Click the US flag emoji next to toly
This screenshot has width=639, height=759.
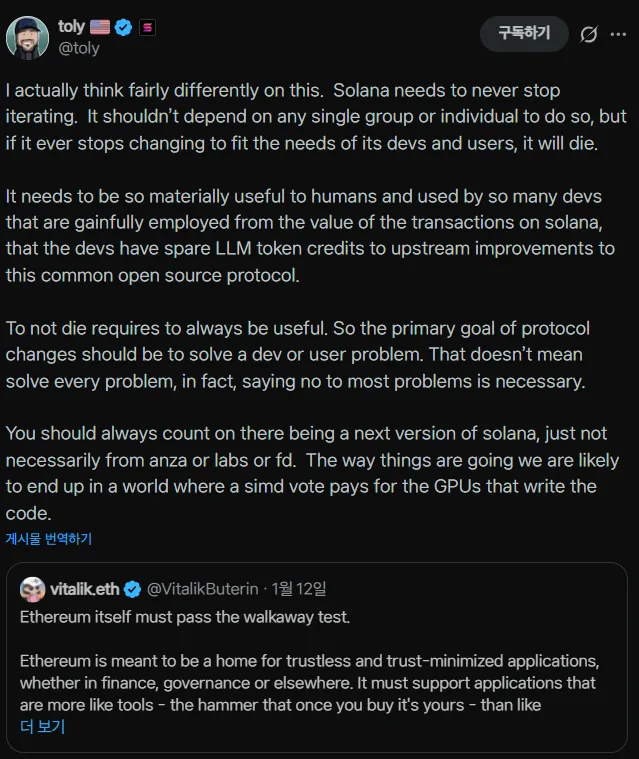pyautogui.click(x=100, y=28)
